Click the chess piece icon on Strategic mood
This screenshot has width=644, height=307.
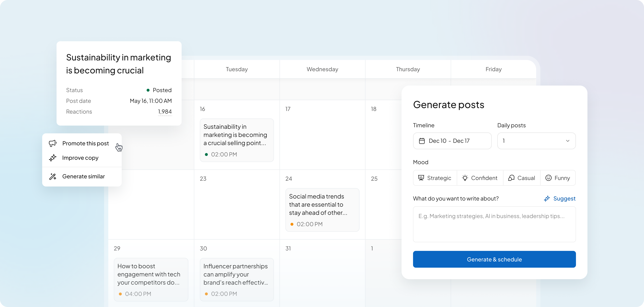pyautogui.click(x=421, y=178)
